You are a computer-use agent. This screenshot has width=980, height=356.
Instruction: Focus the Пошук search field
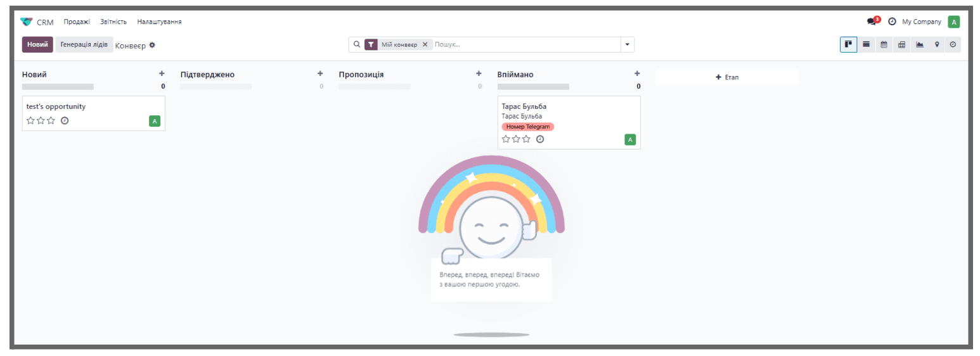[x=526, y=44]
